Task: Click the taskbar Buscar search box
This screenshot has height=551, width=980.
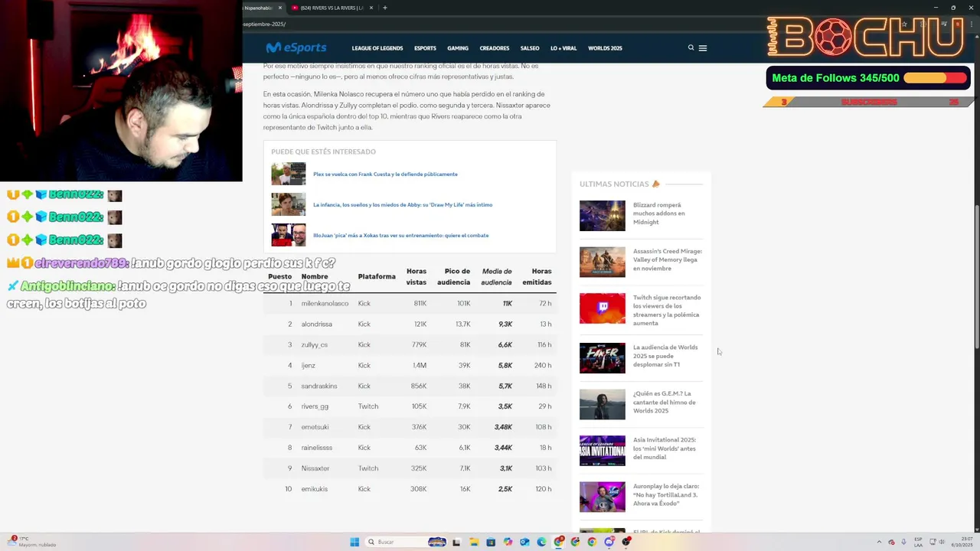Action: tap(406, 542)
